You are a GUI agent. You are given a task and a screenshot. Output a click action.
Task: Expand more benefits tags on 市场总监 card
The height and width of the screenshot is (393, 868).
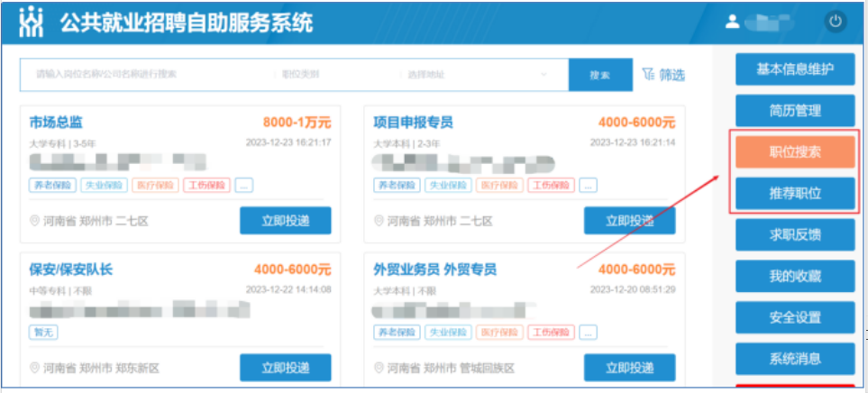244,185
